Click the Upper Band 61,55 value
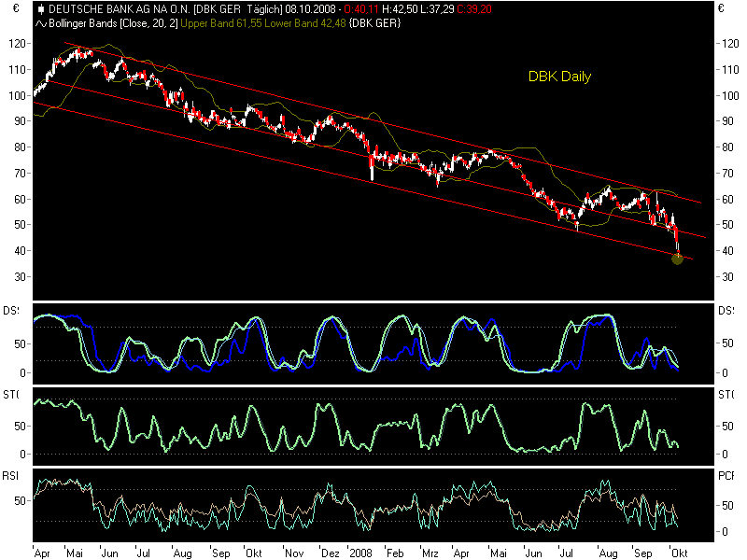This screenshot has height=560, width=747. pos(221,23)
